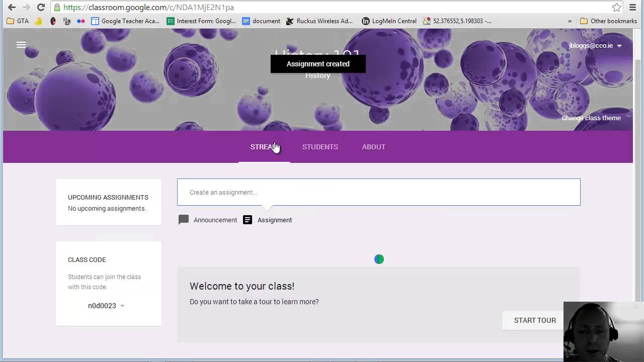The width and height of the screenshot is (644, 362).
Task: Click the browser forward arrow
Action: tap(26, 8)
